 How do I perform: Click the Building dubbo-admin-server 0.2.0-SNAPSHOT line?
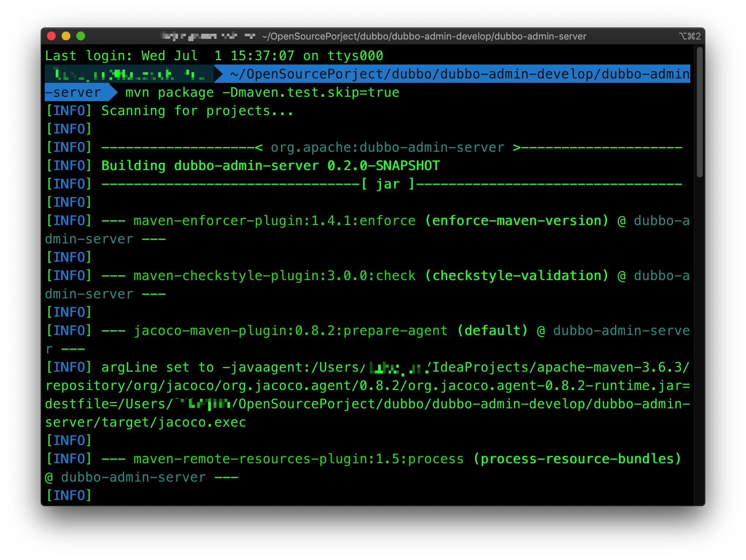pyautogui.click(x=270, y=166)
